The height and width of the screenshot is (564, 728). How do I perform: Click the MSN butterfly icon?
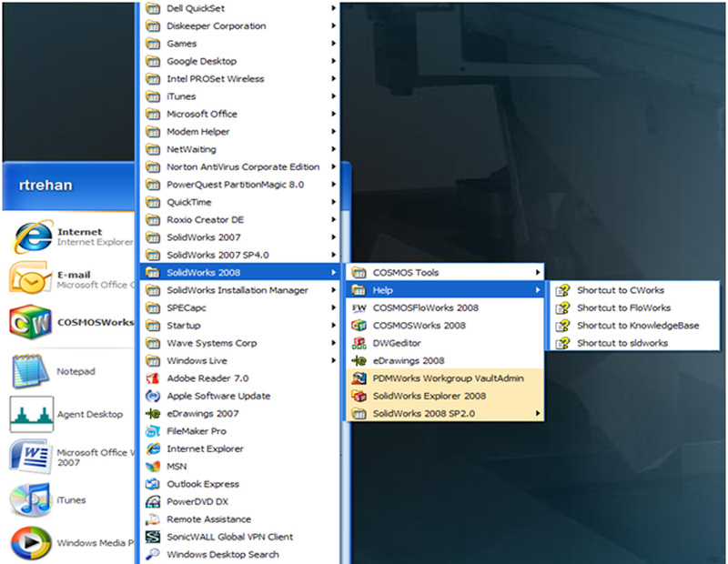pos(153,467)
